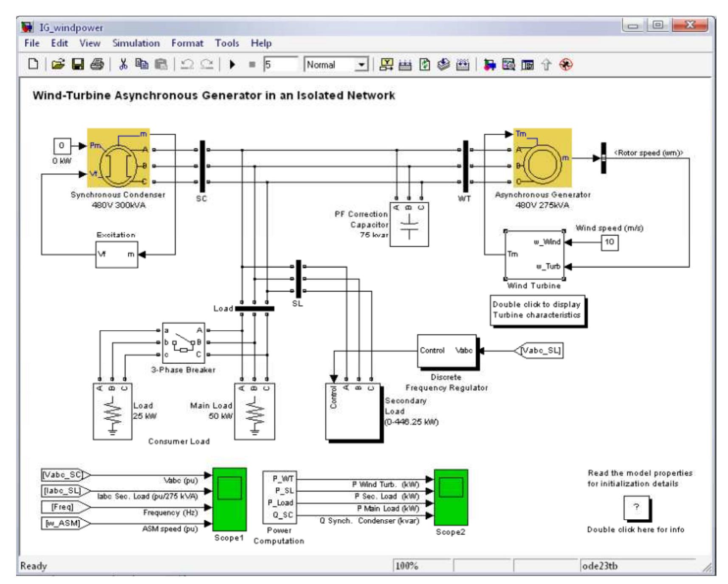Open the Simulation menu
The width and height of the screenshot is (728, 584).
pyautogui.click(x=136, y=43)
